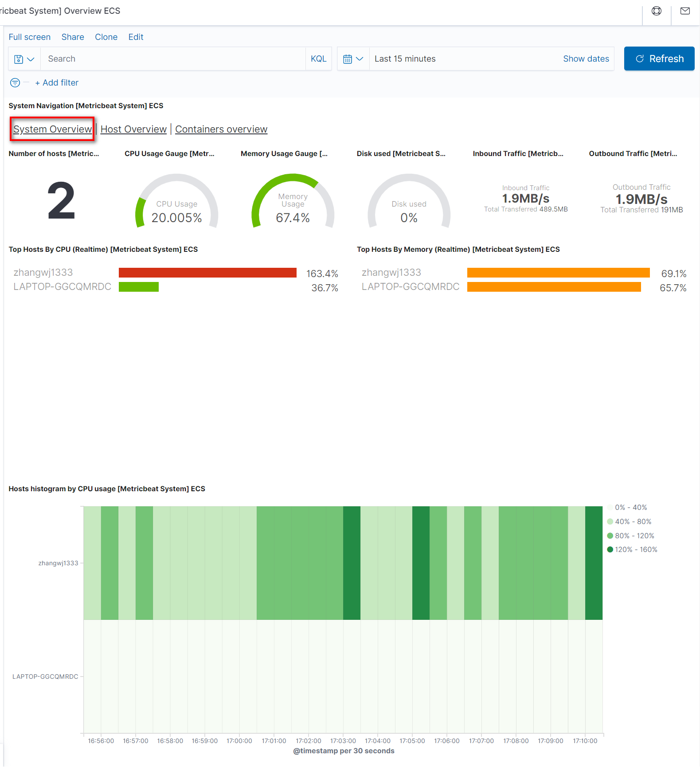
Task: Click the CPU Usage gauge 20.005%
Action: [176, 202]
